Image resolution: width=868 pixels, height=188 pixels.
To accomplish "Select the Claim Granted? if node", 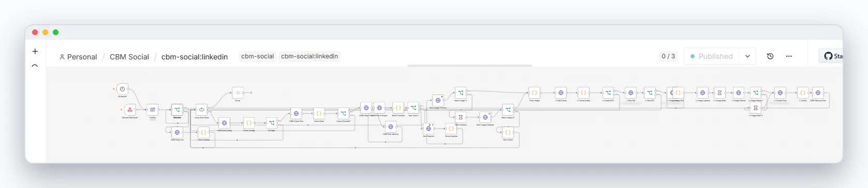I will (x=343, y=113).
